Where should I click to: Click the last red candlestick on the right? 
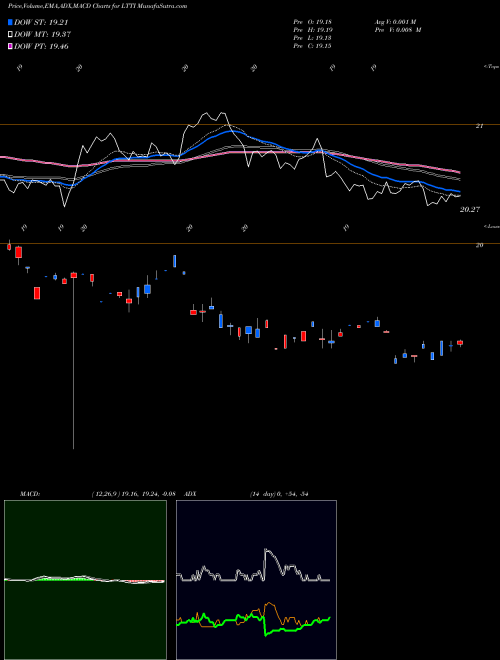460,343
